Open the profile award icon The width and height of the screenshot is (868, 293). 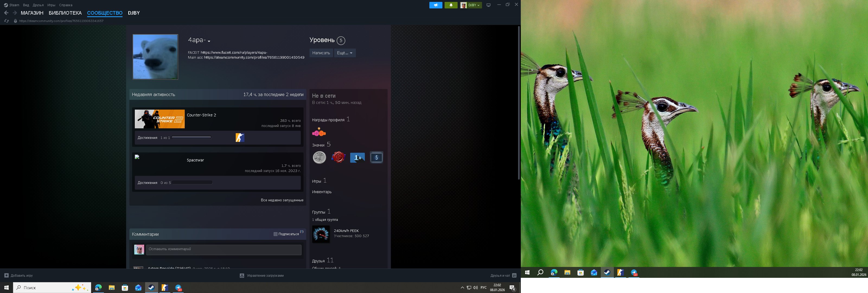(319, 132)
